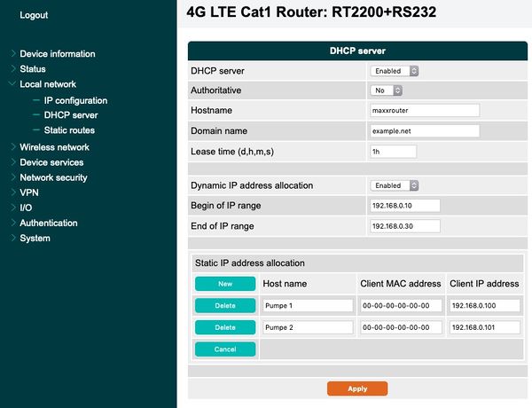This screenshot has width=532, height=408.
Task: Click the Lease time input field
Action: (x=393, y=152)
